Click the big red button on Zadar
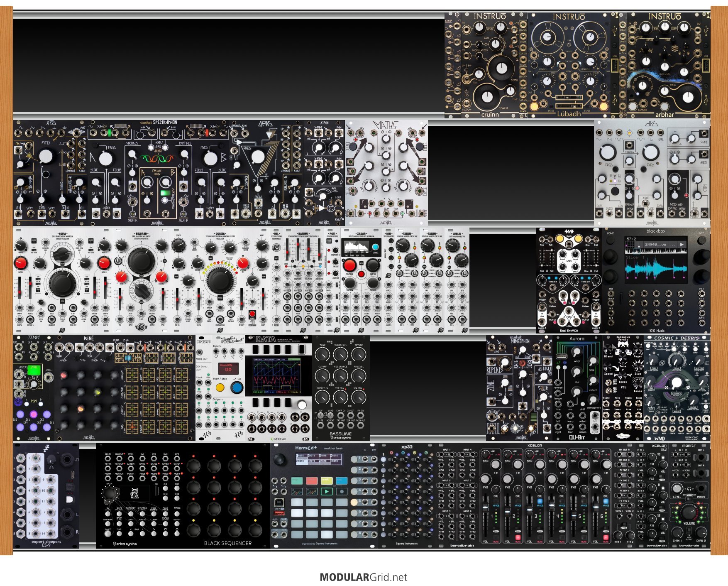Screen dimensions: 728x586 (x=349, y=265)
